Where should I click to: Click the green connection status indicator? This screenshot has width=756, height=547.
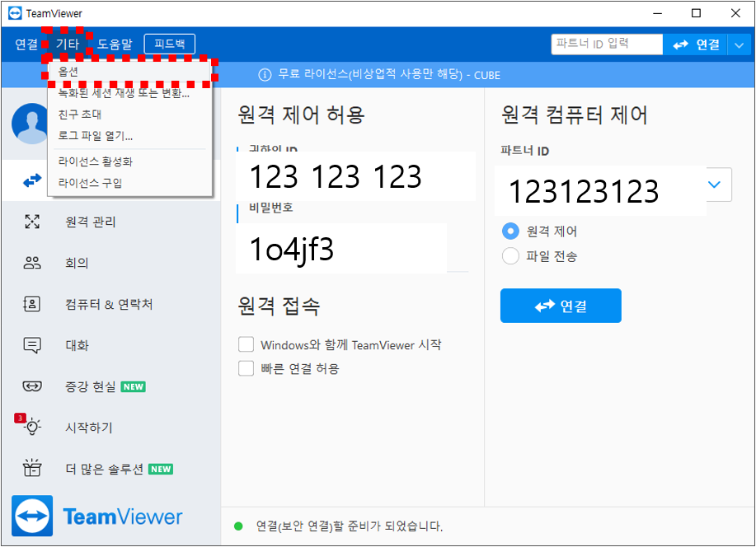[x=238, y=526]
